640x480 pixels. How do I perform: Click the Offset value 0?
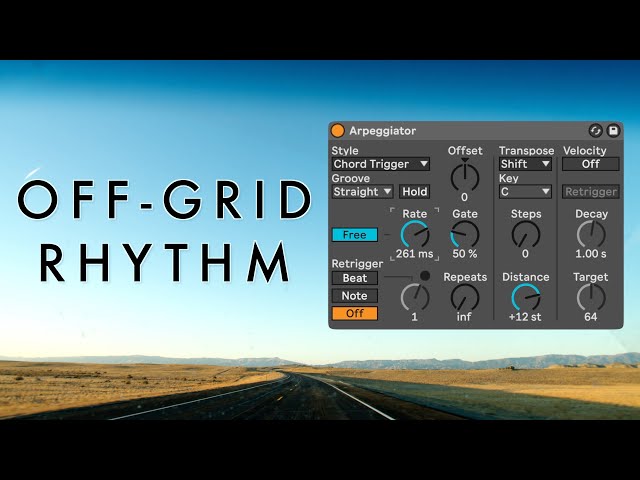[x=464, y=197]
